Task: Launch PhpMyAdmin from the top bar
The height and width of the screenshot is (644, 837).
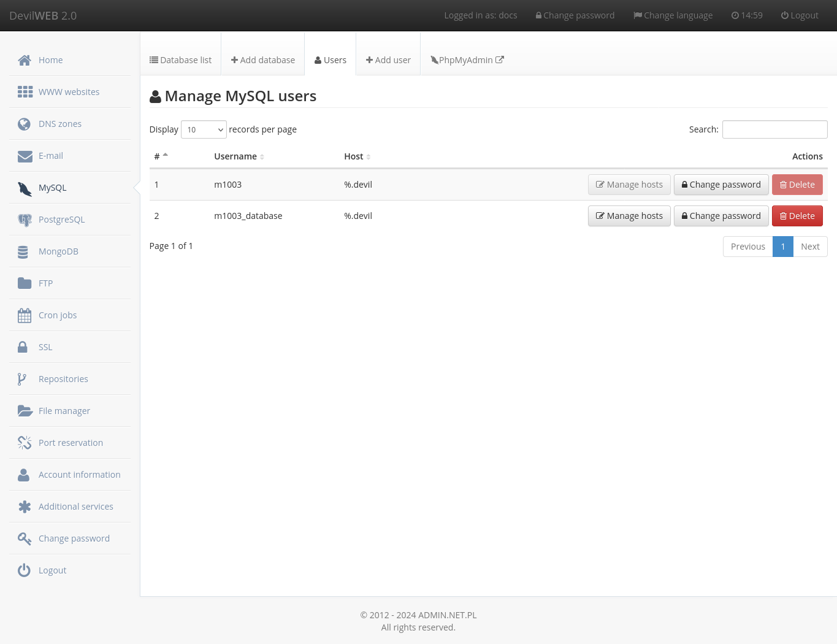Action: (x=467, y=59)
